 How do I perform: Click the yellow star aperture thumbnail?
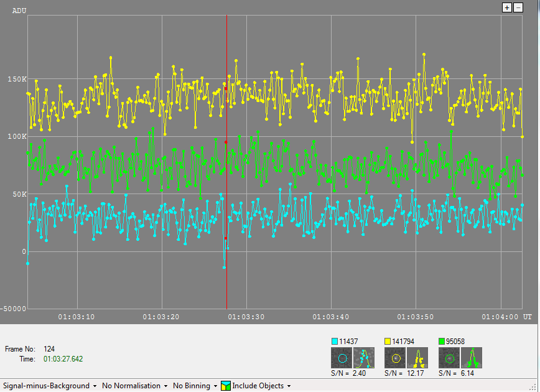394,358
